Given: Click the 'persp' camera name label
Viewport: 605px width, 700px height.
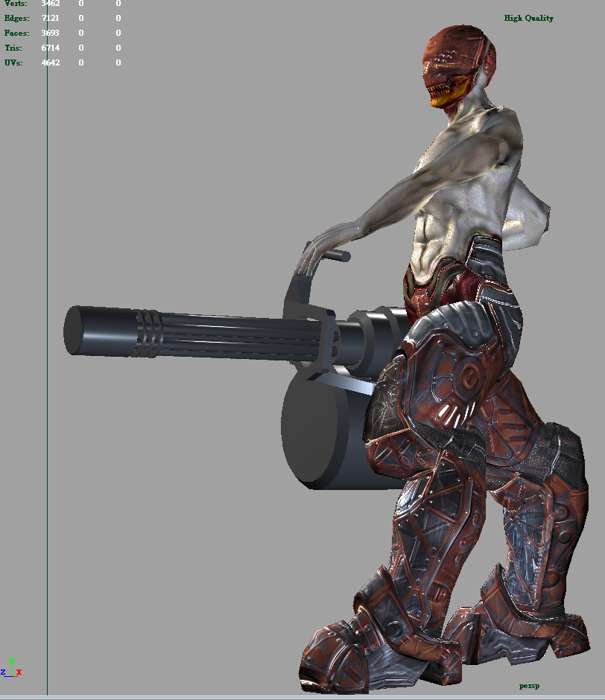Looking at the screenshot, I should (529, 686).
